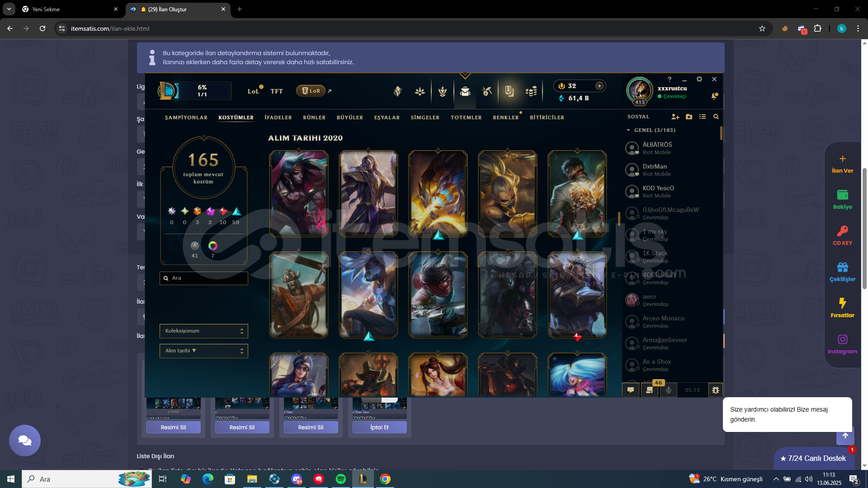Open Instagram link in right sidebar
Screen dimensions: 868x488
click(x=843, y=344)
